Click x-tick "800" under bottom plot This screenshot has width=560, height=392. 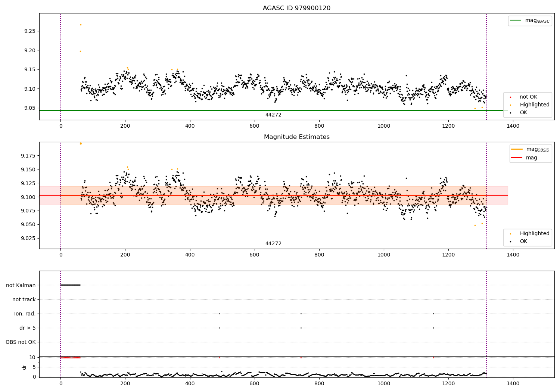point(319,384)
